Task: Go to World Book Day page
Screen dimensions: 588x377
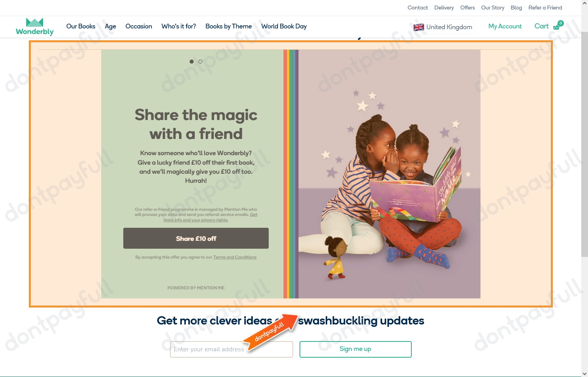Action: click(284, 26)
